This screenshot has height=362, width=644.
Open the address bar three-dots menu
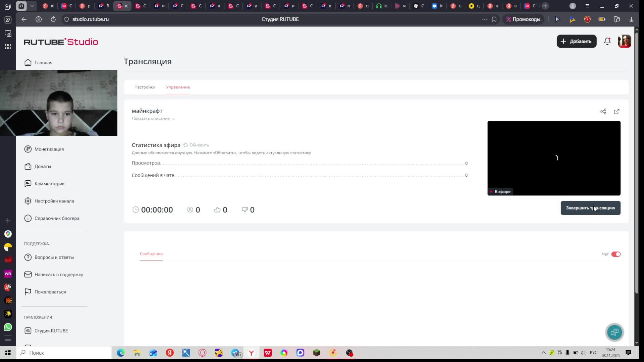pos(485,19)
